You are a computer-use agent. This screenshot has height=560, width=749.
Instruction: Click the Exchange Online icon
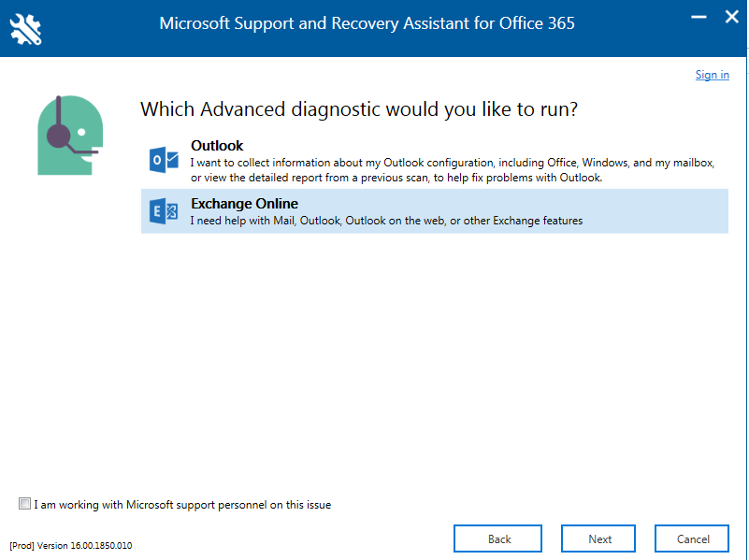point(164,211)
